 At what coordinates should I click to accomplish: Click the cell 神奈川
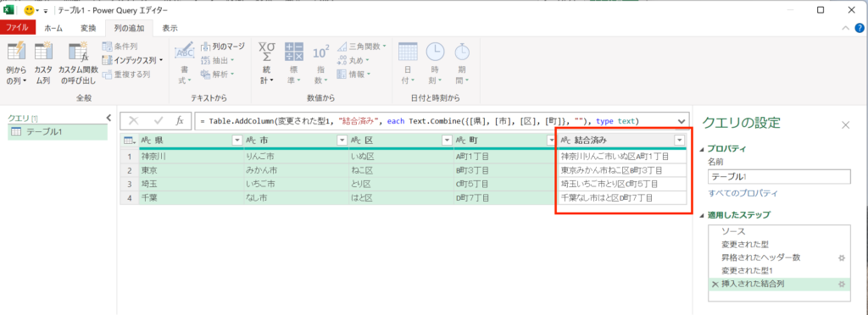click(191, 157)
